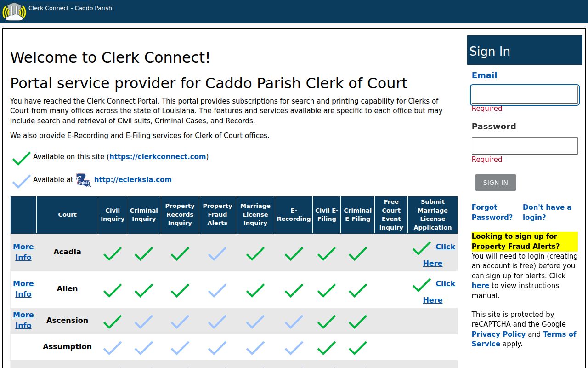Click the green checkmark beside 'Available on this site'

(22, 158)
